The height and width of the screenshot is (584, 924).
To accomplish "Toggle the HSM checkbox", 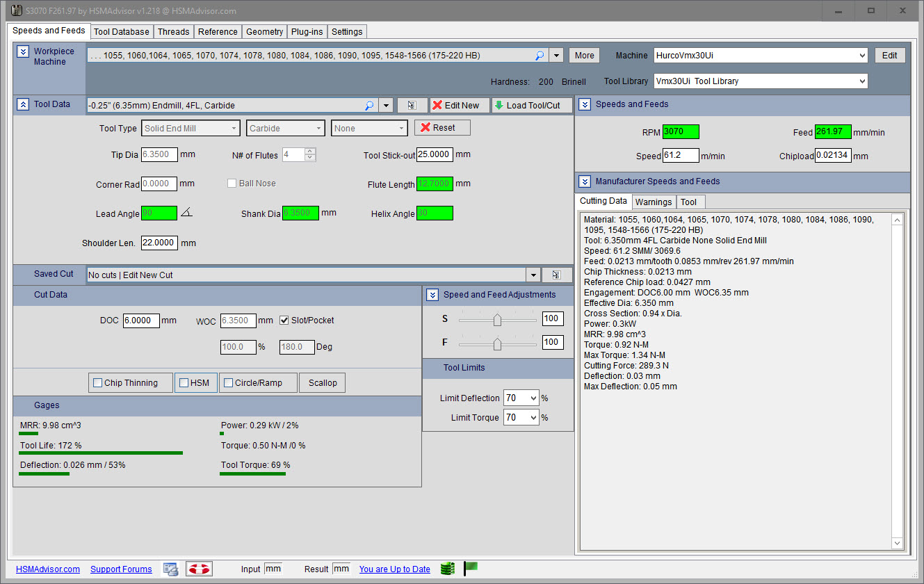I will [x=184, y=383].
